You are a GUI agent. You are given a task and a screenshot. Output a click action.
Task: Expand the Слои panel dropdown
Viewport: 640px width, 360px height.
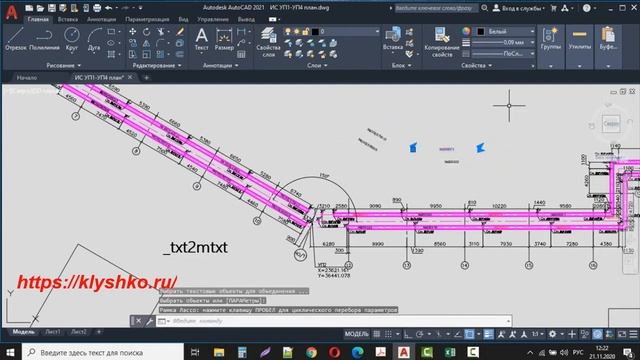(317, 65)
